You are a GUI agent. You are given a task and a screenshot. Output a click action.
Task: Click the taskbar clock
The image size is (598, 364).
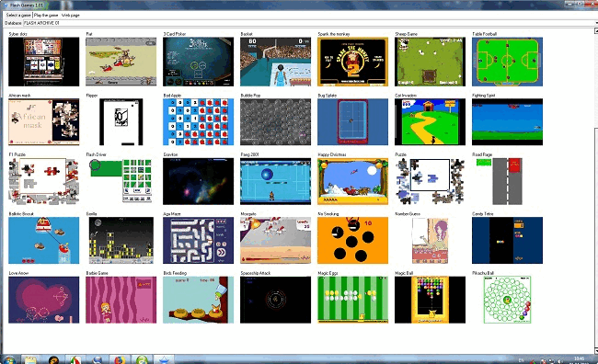(x=579, y=359)
